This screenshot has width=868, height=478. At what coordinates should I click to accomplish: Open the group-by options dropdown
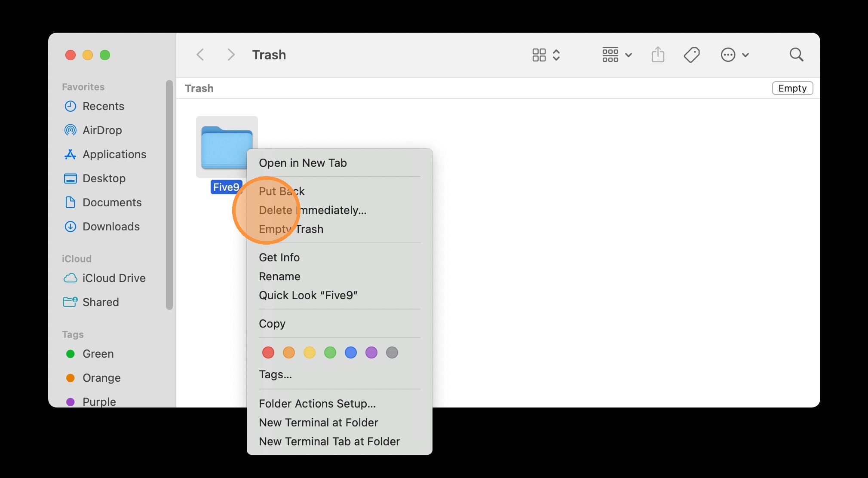(x=617, y=55)
